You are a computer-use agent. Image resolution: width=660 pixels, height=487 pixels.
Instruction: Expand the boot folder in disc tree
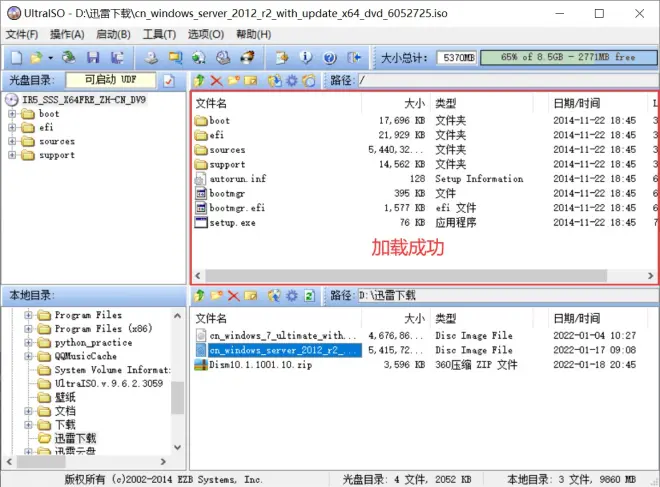12,114
